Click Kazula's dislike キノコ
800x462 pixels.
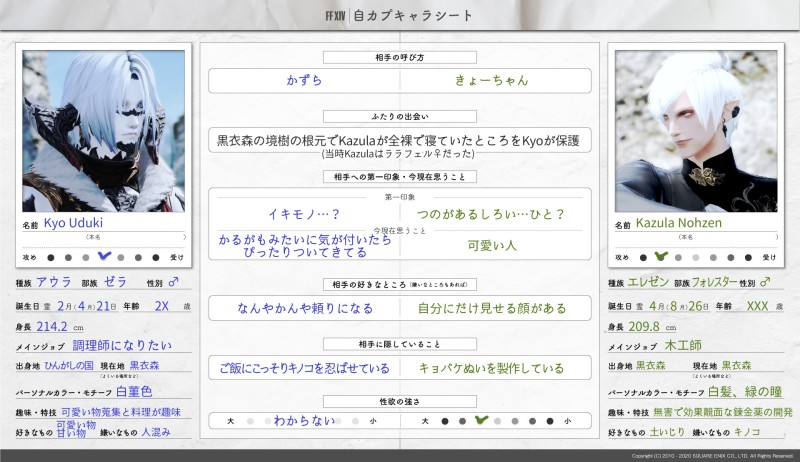point(747,432)
